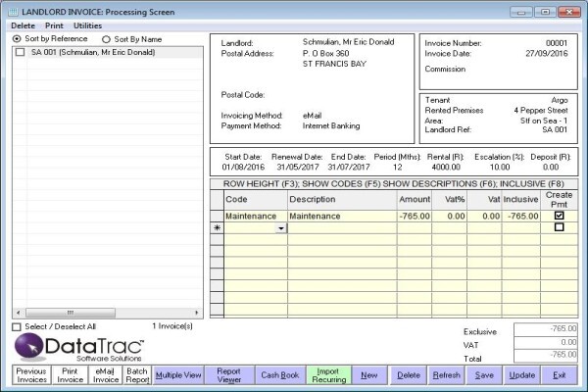Click the -765.00 Inclusive cell
Screen dimensions: 588x392
point(520,216)
